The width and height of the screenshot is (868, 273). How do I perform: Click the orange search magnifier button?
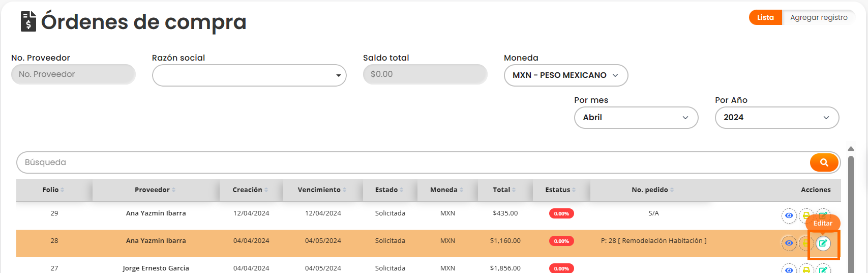[824, 162]
